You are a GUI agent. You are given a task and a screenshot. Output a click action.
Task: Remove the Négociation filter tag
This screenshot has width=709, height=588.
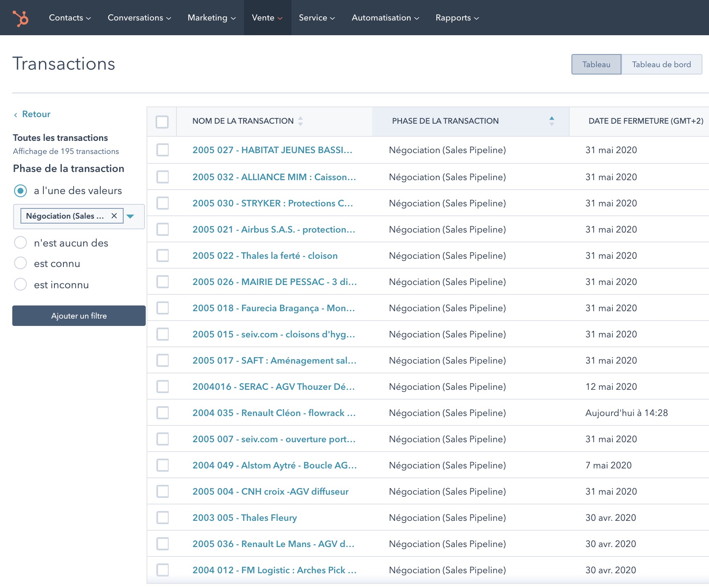point(114,216)
